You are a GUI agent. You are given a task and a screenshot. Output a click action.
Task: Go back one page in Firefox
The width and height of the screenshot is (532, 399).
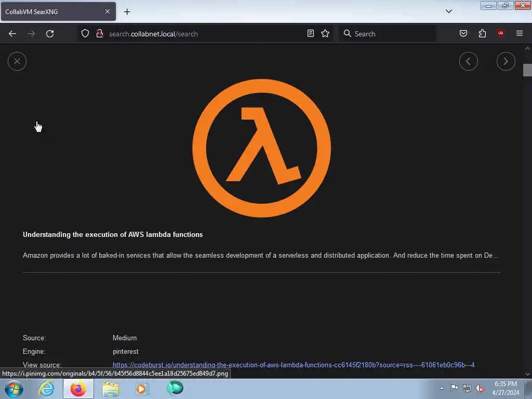(12, 34)
